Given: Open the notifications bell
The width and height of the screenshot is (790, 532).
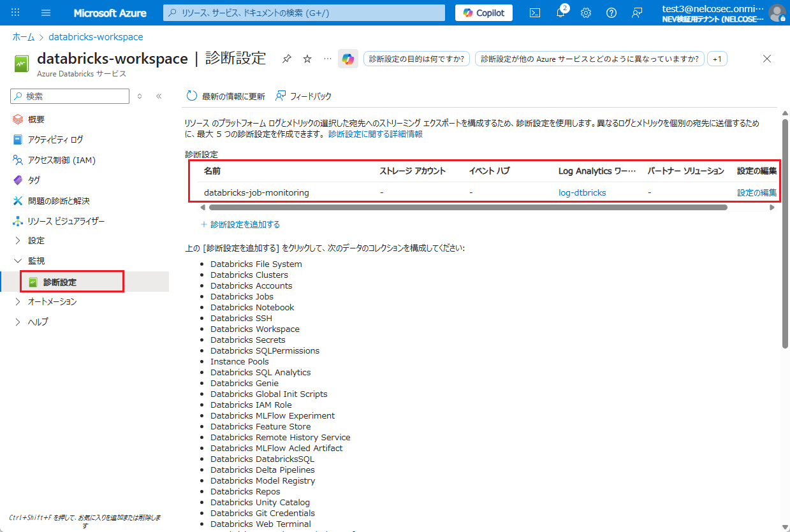Looking at the screenshot, I should pyautogui.click(x=560, y=13).
